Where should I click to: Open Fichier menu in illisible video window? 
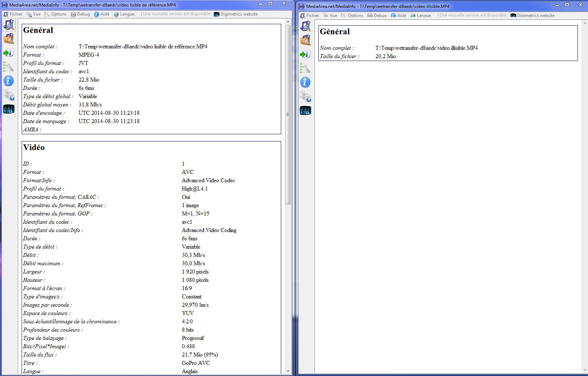click(x=309, y=15)
